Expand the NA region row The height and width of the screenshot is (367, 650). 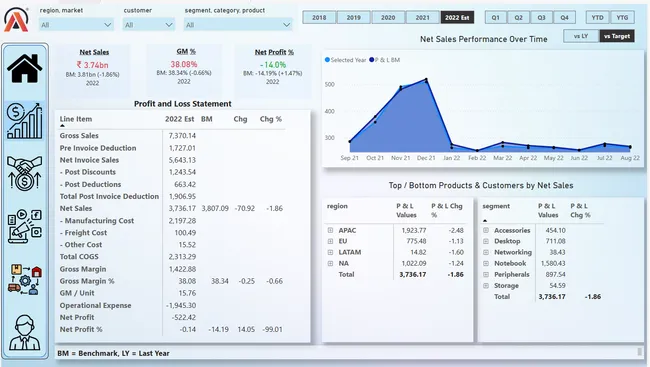[x=330, y=263]
